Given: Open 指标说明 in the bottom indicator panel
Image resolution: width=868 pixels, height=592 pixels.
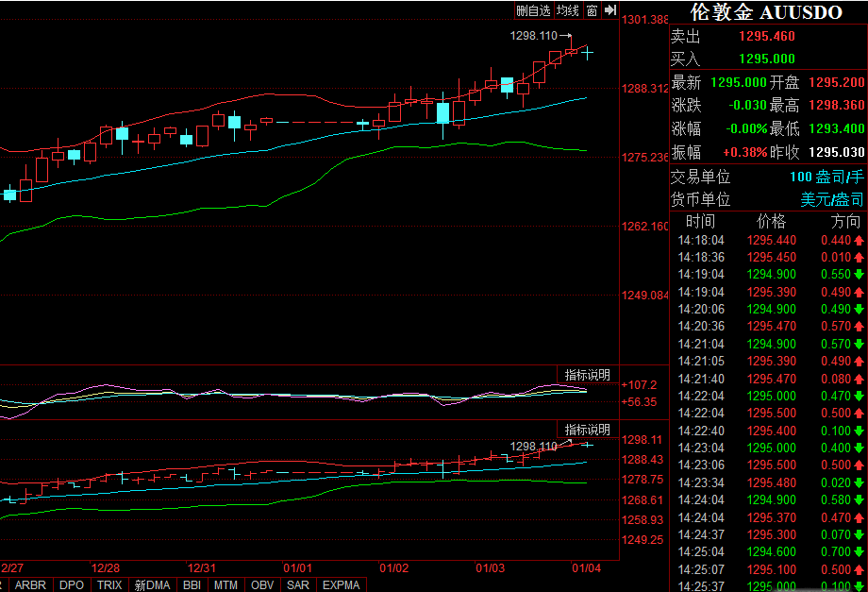Looking at the screenshot, I should (587, 430).
